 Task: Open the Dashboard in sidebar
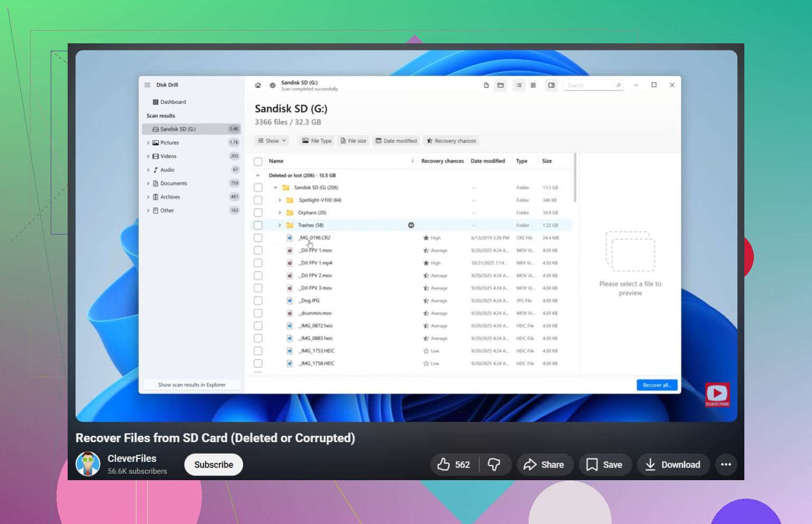point(169,102)
